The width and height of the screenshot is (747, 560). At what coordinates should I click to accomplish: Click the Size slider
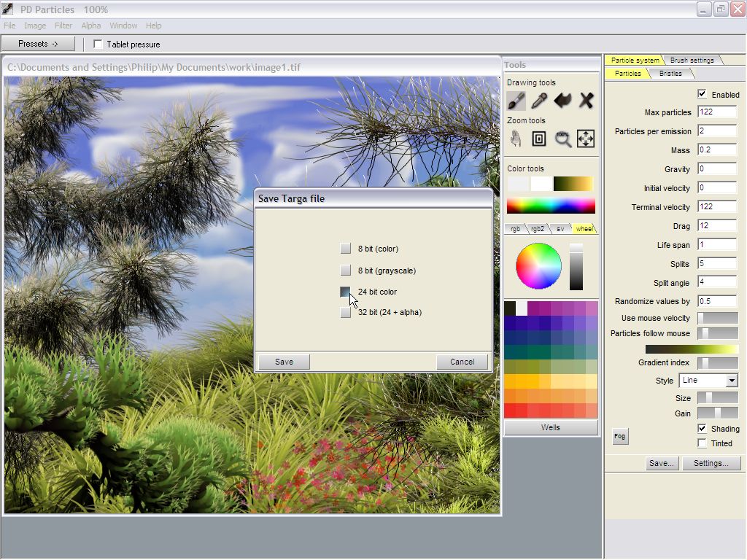point(717,398)
